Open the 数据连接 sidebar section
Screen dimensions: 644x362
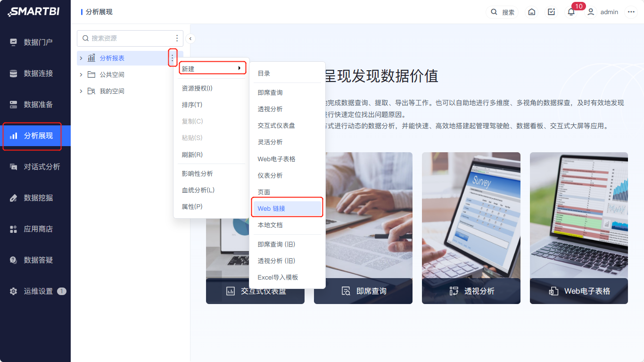35,74
